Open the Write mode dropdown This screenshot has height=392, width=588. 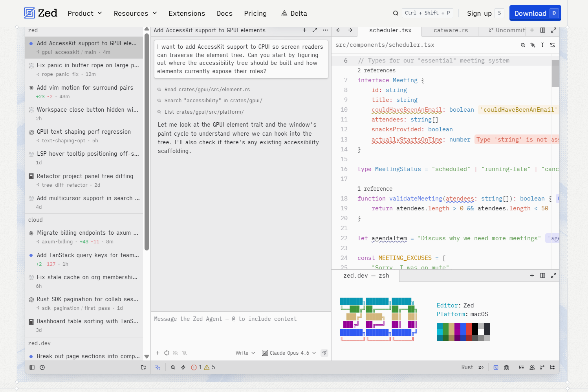(x=245, y=353)
